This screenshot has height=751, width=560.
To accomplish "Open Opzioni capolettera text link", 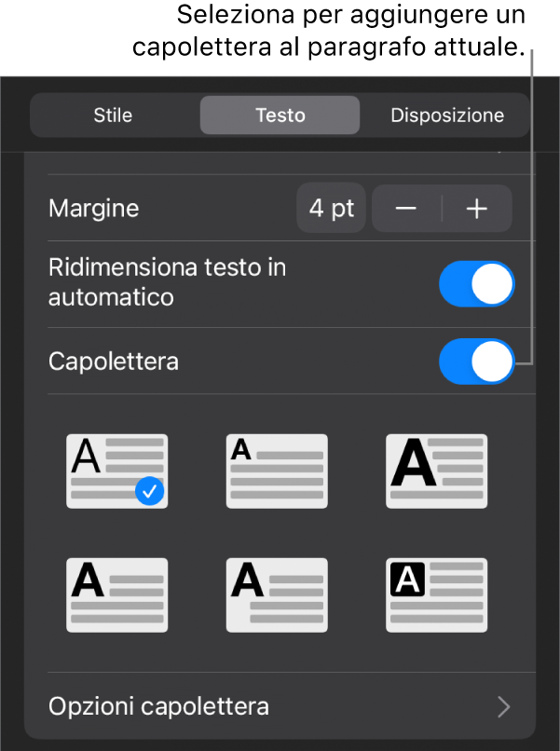I will pos(158,706).
